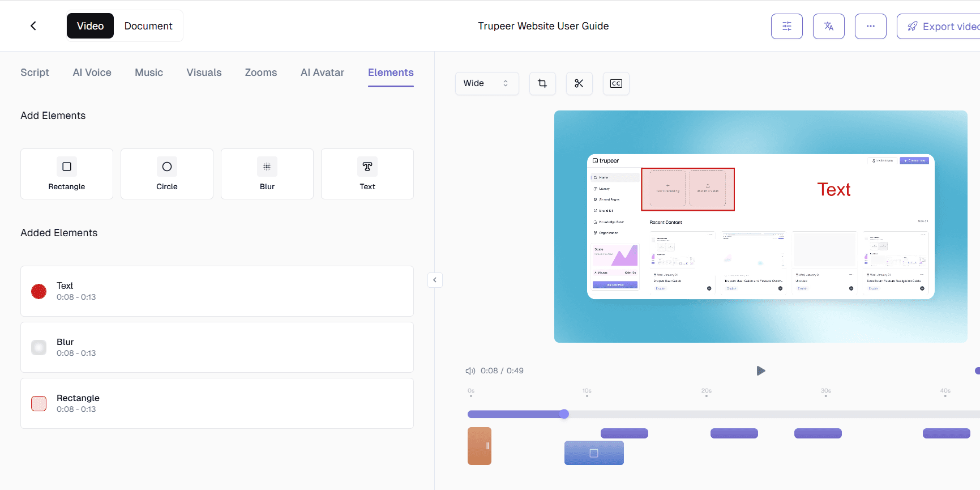Click the 'Add Elements' heading
Viewport: 980px width, 490px height.
tap(53, 116)
